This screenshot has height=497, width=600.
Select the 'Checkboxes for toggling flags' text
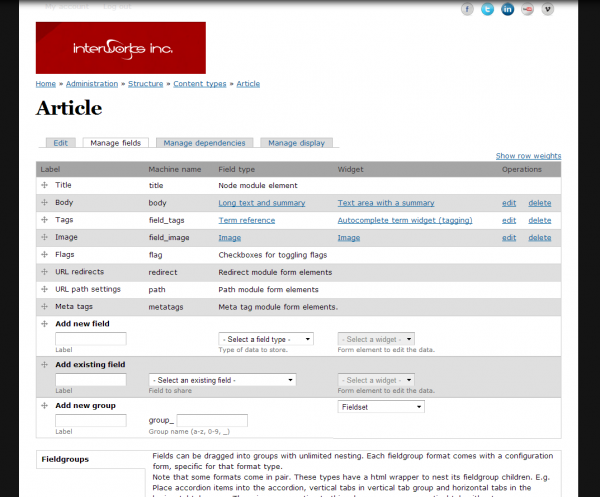tap(273, 255)
